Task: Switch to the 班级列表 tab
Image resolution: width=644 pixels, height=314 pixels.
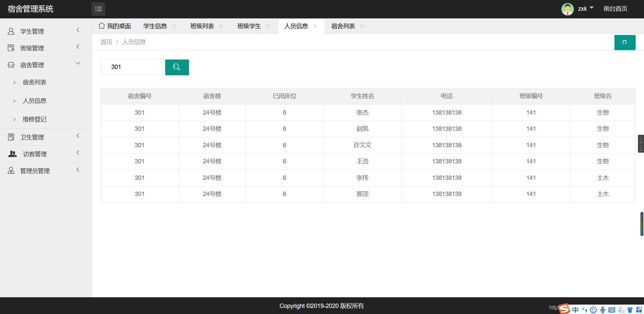Action: [202, 26]
